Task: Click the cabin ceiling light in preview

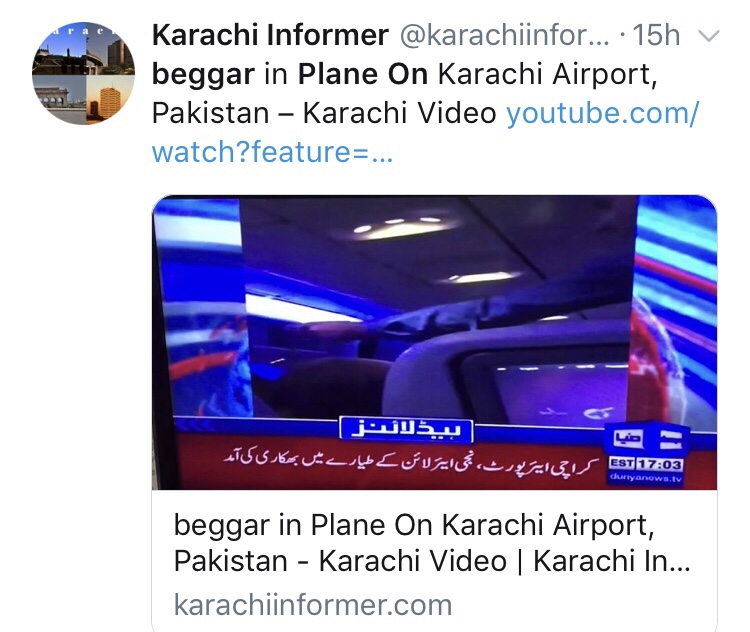Action: tap(405, 228)
